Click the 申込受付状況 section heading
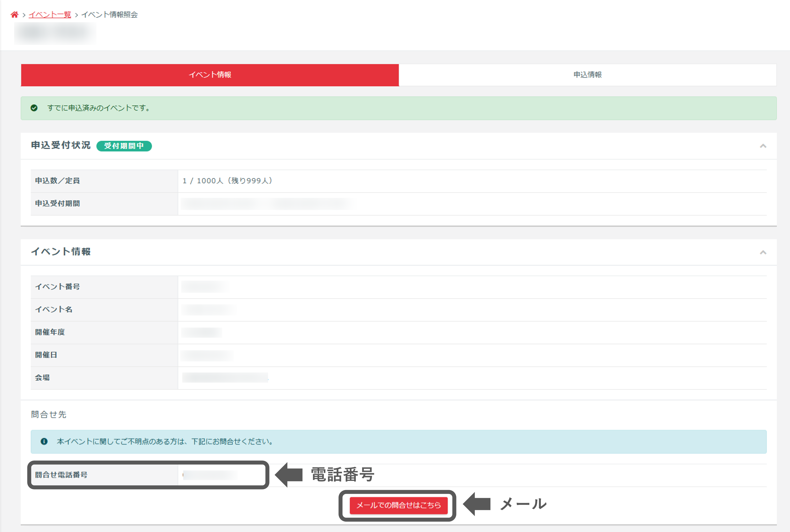 (x=61, y=145)
